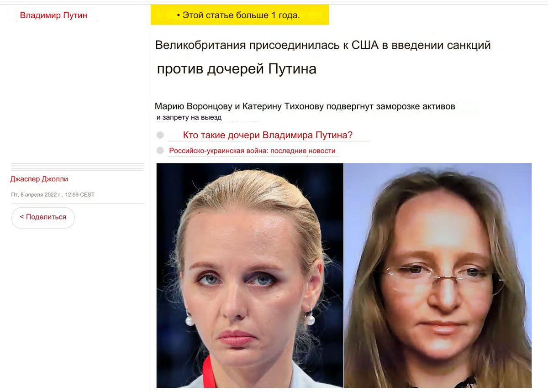Click the subheading mentioning Марию Воронцову и Катерину Тихонову
548x392 pixels.
(x=305, y=106)
